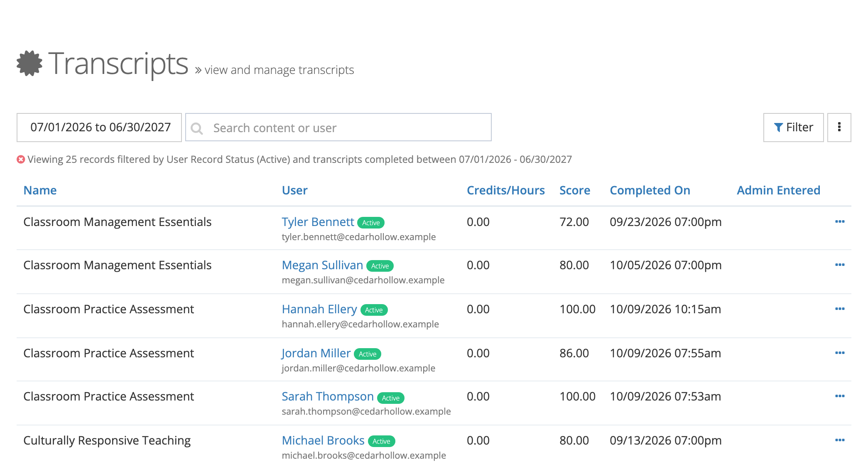Screen dimensions: 868x462
Task: Sort by Completed On column
Action: click(650, 190)
